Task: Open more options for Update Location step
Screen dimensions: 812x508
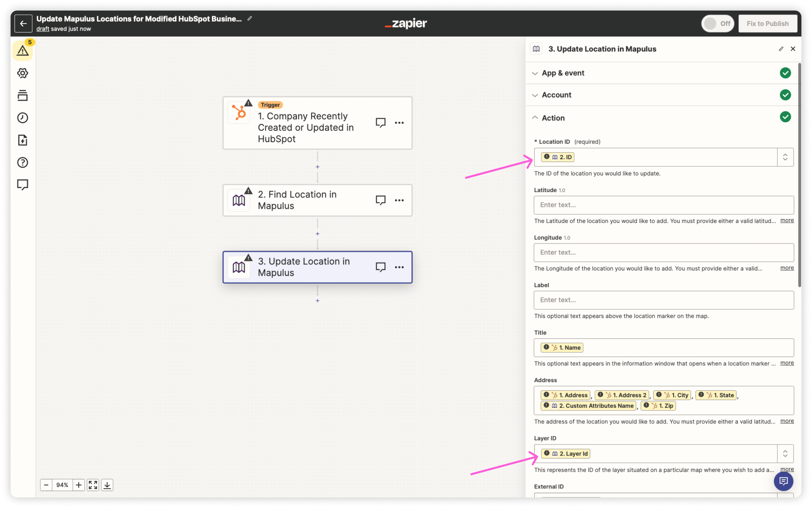Action: [399, 267]
